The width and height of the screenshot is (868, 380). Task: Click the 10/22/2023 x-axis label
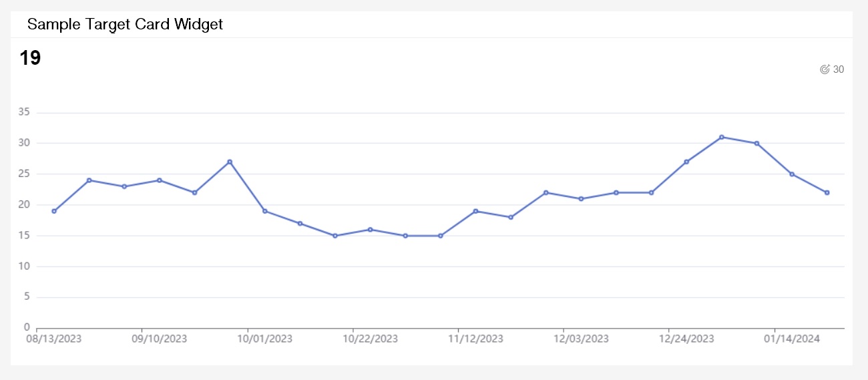point(370,339)
